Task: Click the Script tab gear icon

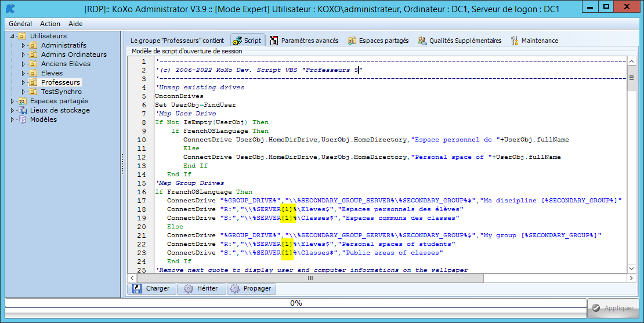Action: pyautogui.click(x=237, y=41)
